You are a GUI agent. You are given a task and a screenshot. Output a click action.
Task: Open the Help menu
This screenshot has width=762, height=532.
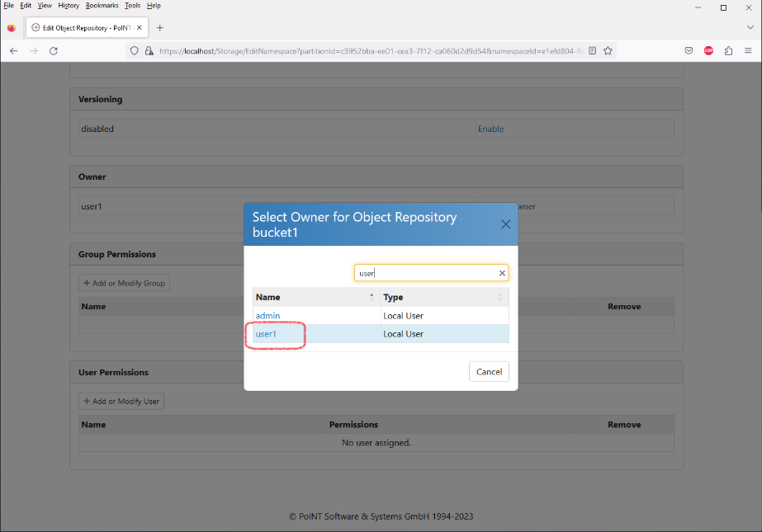(154, 6)
